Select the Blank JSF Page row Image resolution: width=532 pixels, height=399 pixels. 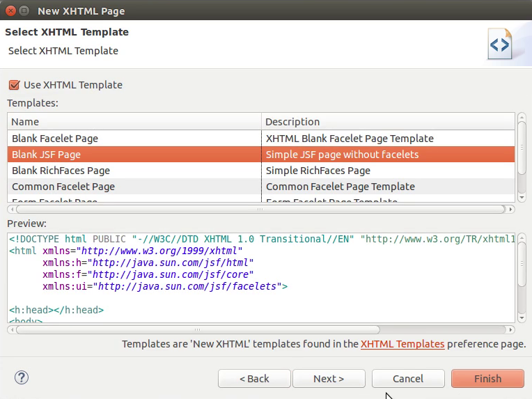pos(261,155)
